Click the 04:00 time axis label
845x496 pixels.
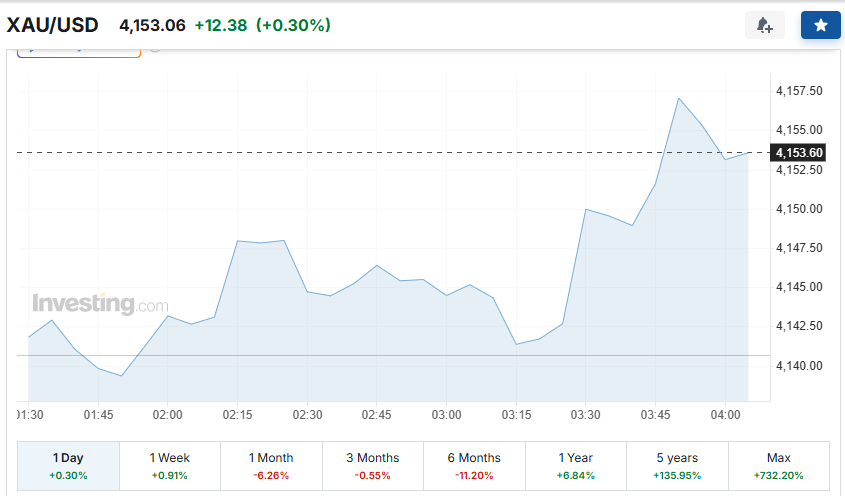coord(725,415)
